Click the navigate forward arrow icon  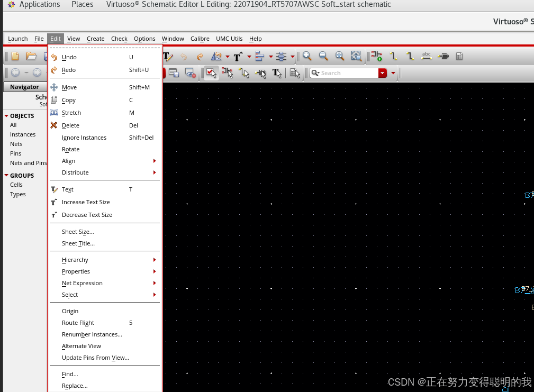click(37, 72)
